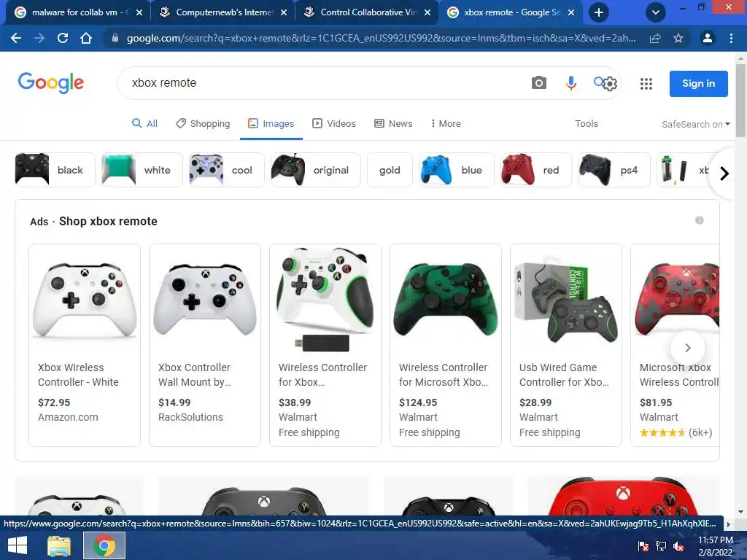Click the Sign in button
Viewport: 747px width, 560px height.
point(698,83)
